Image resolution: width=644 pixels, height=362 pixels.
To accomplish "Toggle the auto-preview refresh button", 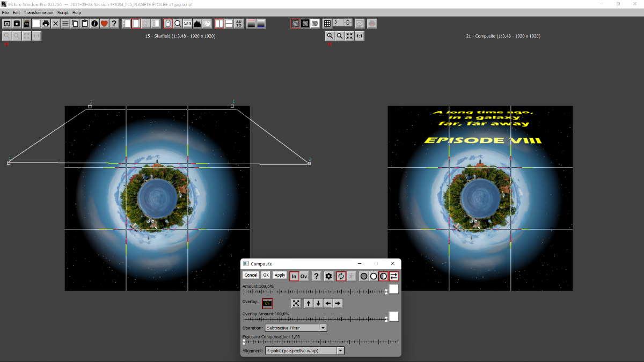I will click(341, 276).
